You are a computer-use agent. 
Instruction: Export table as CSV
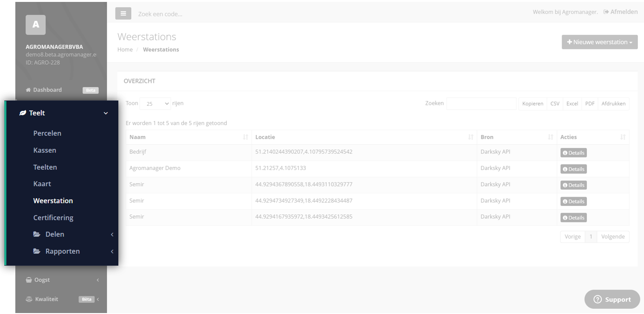[x=555, y=103]
